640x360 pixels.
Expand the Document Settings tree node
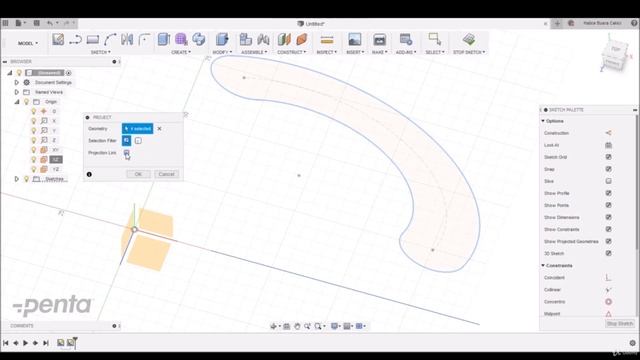pos(17,82)
